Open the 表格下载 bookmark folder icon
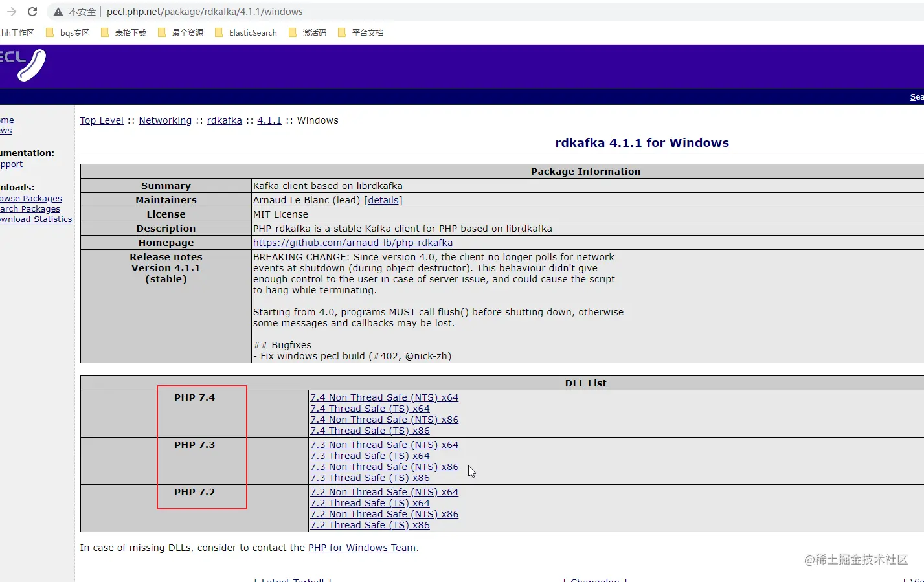924x582 pixels. click(x=105, y=32)
